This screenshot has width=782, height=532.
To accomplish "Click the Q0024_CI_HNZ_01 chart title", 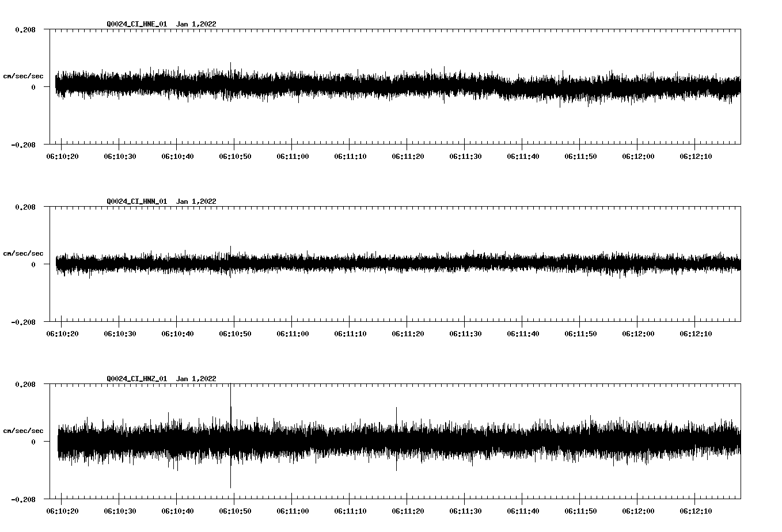I will click(161, 379).
